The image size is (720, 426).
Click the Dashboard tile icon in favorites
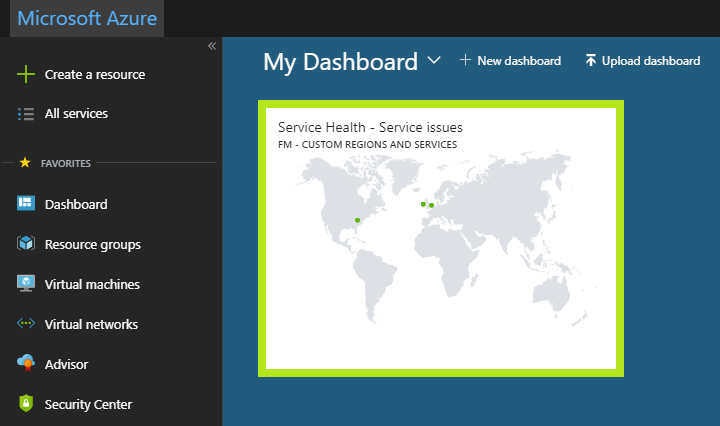[x=26, y=203]
